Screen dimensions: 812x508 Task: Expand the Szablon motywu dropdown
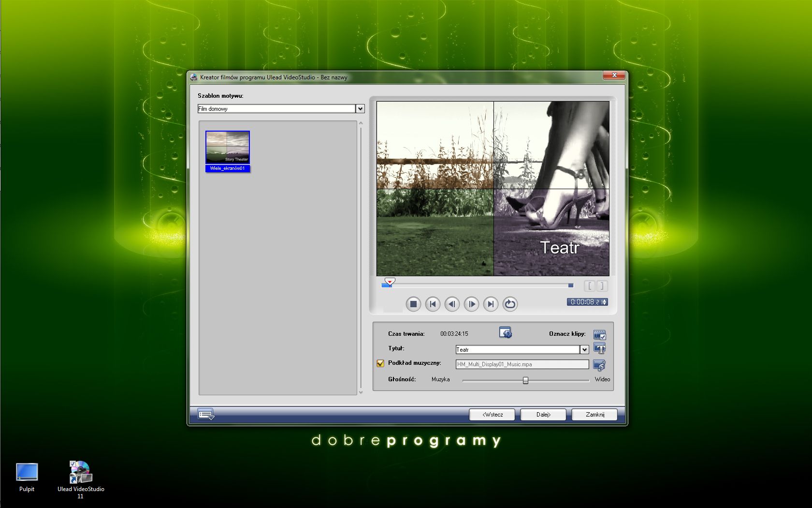360,109
